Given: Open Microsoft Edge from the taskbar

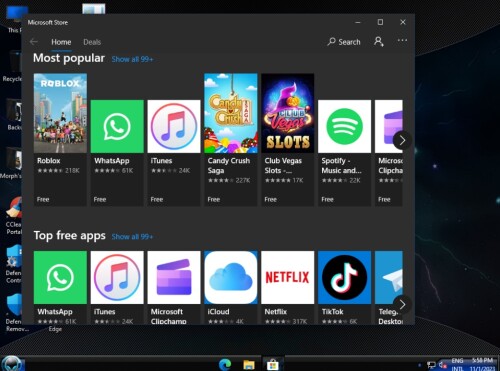Looking at the screenshot, I should (225, 364).
